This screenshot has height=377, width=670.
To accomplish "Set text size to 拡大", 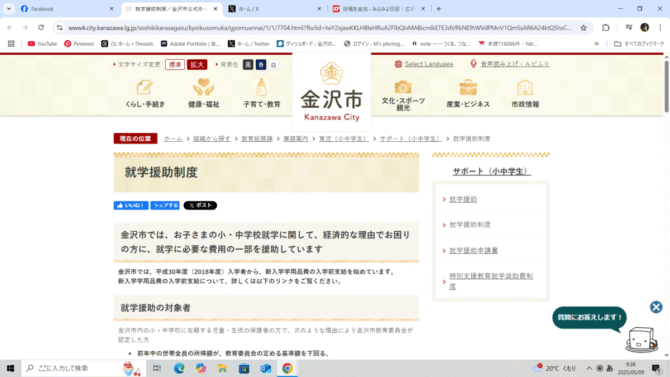I will coord(197,65).
